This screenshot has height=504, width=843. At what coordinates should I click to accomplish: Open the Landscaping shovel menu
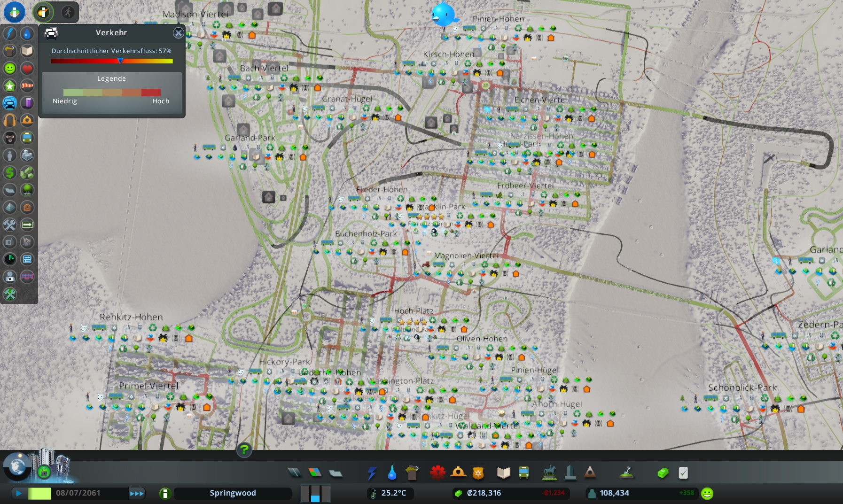(626, 473)
